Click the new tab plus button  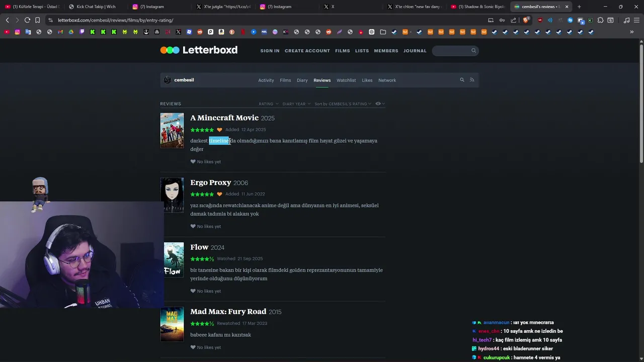point(579,7)
